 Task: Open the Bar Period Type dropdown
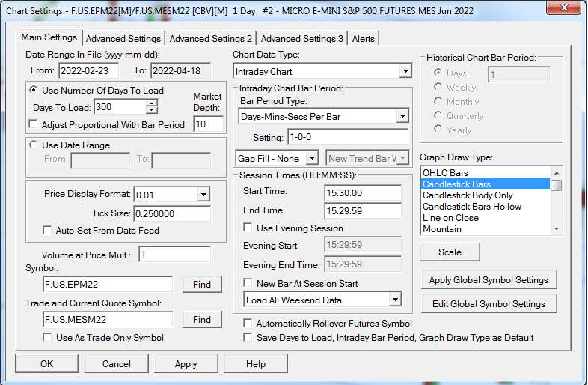click(402, 116)
